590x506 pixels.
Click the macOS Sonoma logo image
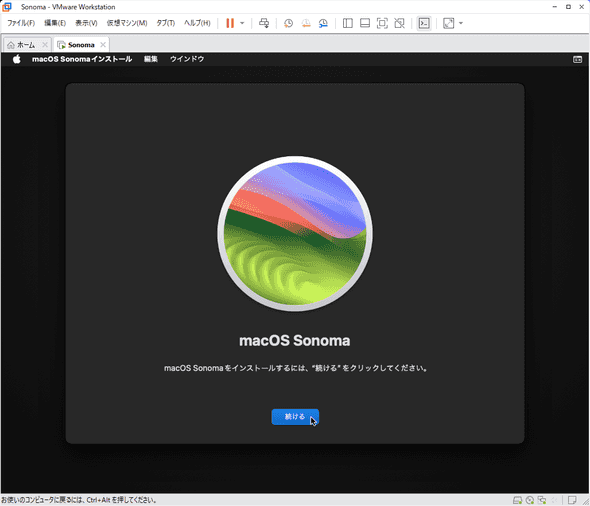click(x=295, y=234)
